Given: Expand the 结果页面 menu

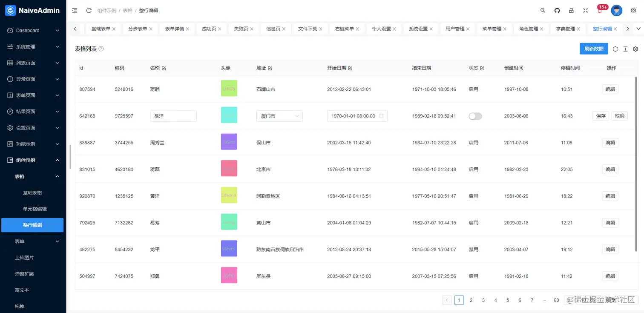Looking at the screenshot, I should click(33, 112).
